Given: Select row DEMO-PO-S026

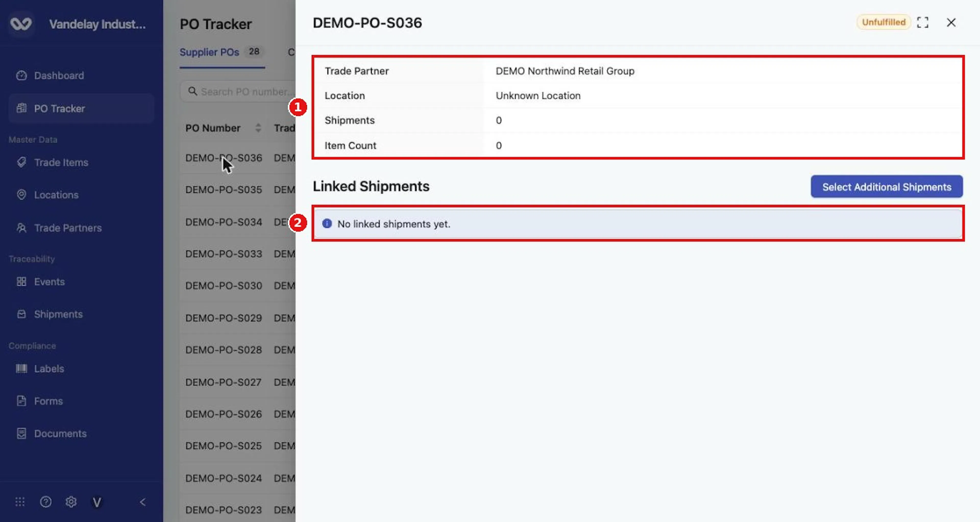Looking at the screenshot, I should click(237, 414).
